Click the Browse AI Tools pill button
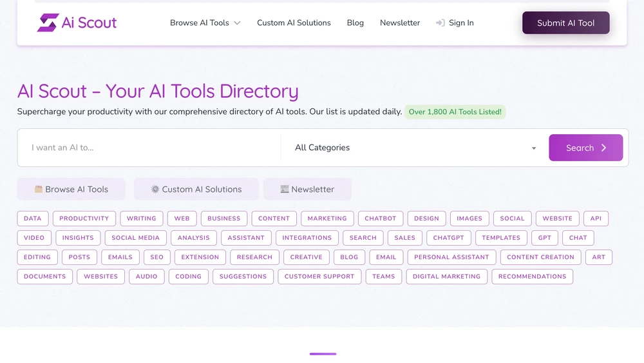Viewport: 644px width, 363px height. coord(71,189)
